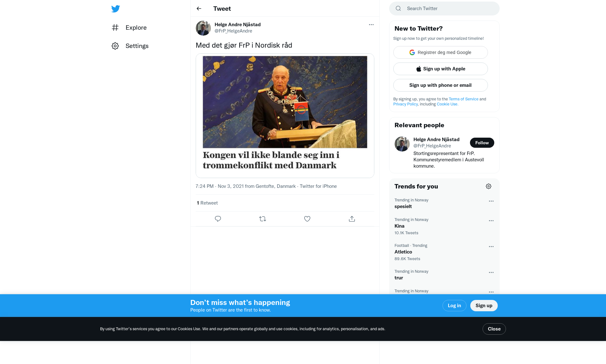
Task: Follow Helge Andre Njåstad
Action: (x=482, y=143)
